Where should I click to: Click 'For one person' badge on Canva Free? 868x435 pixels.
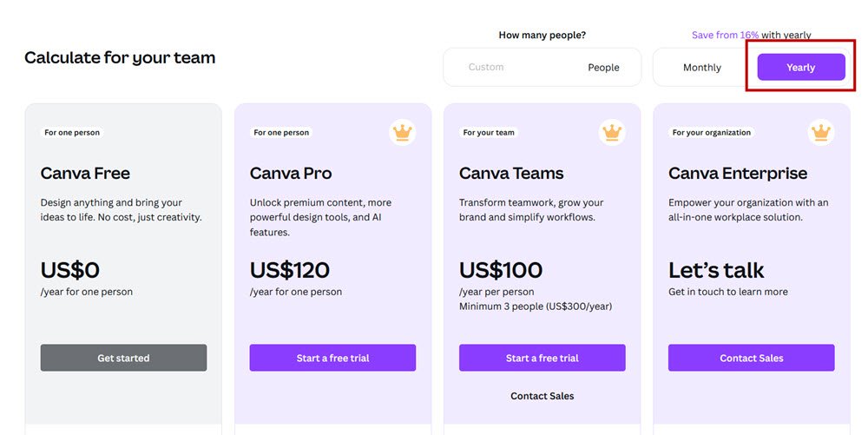point(72,133)
